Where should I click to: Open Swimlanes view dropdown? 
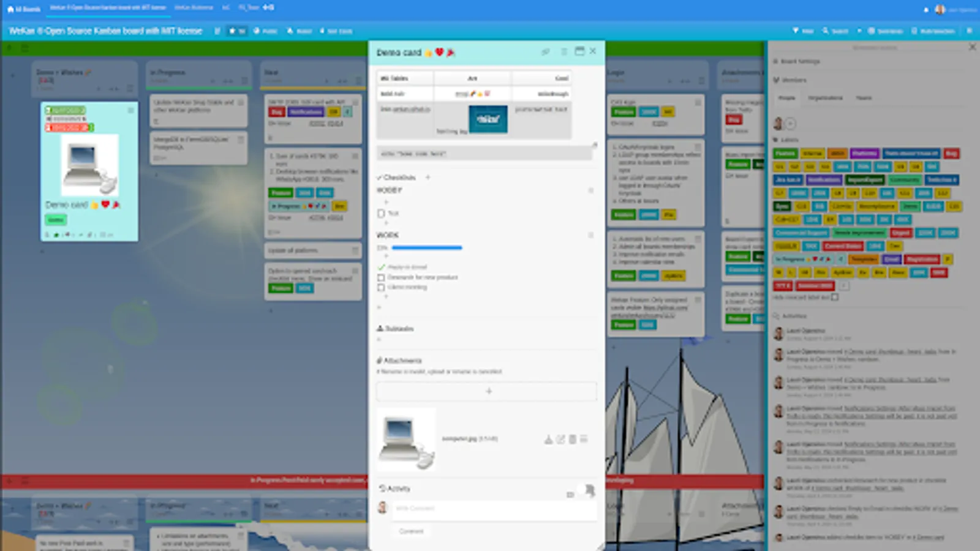885,31
